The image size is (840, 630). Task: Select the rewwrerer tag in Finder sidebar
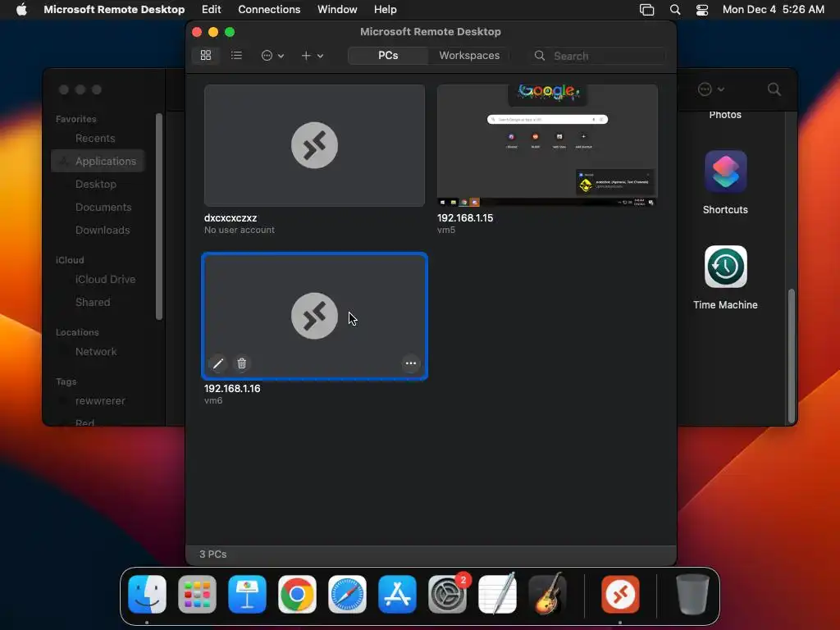[100, 400]
